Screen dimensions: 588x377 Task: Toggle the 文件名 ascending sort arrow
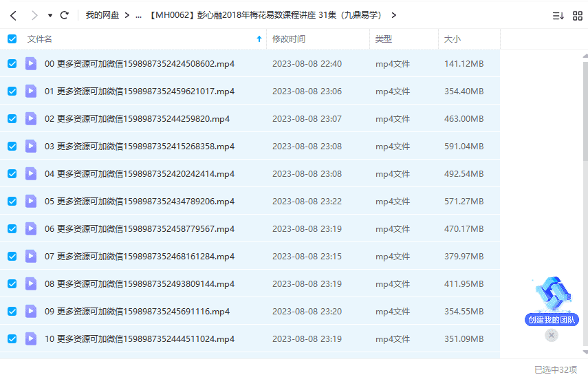pos(259,39)
